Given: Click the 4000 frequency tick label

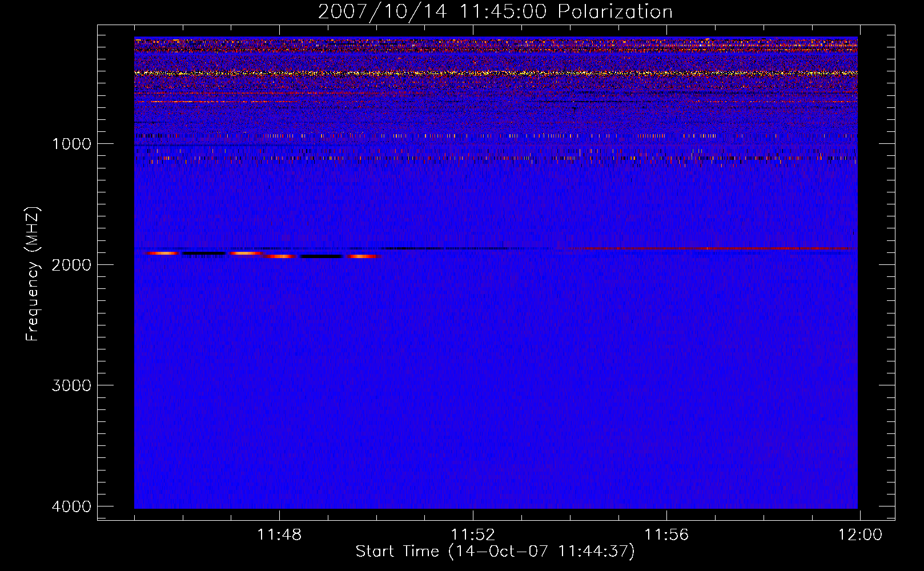Looking at the screenshot, I should pos(71,506).
